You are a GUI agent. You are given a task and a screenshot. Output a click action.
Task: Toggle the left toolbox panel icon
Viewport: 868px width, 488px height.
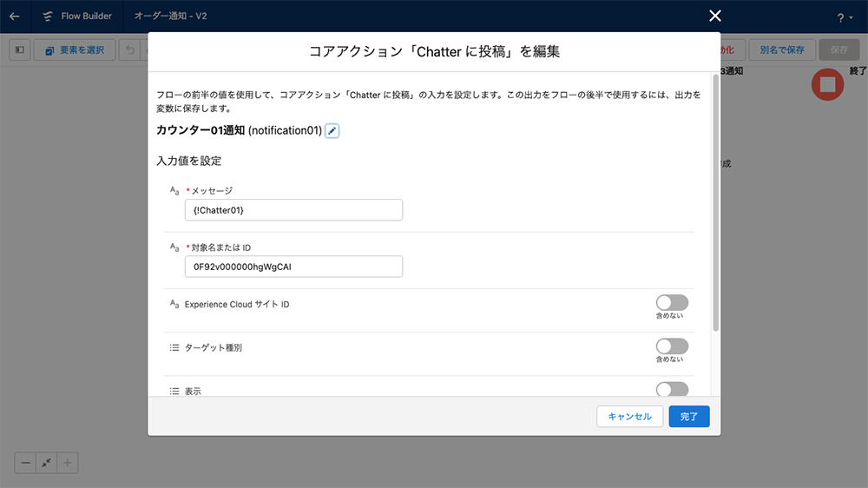(x=20, y=49)
